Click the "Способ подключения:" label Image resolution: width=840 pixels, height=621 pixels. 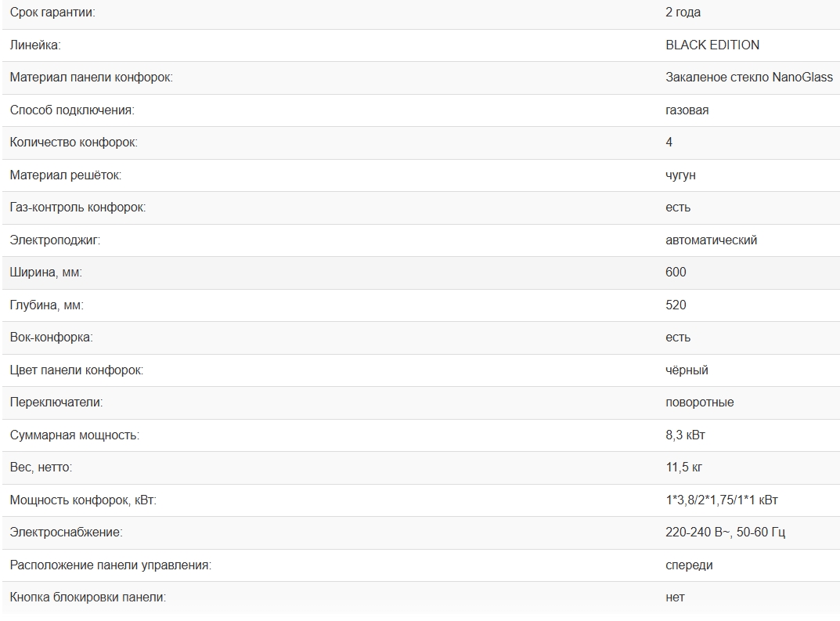[x=72, y=110]
